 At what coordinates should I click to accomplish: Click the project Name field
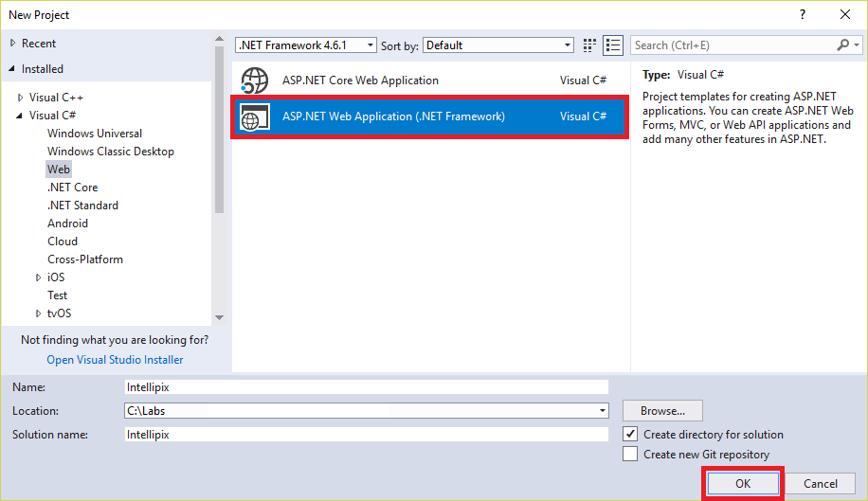[367, 387]
